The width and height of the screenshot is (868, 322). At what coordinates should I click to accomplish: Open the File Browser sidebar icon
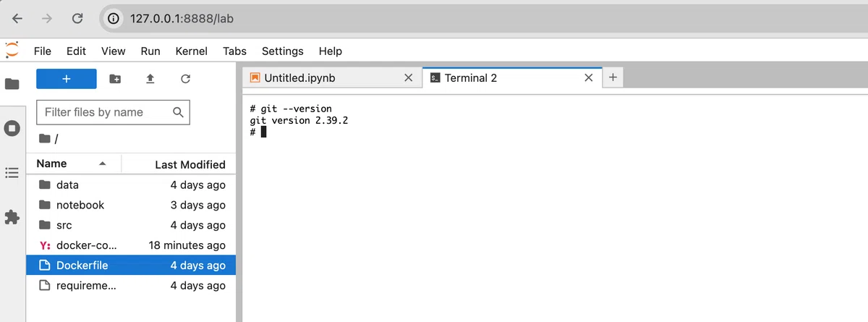(12, 84)
